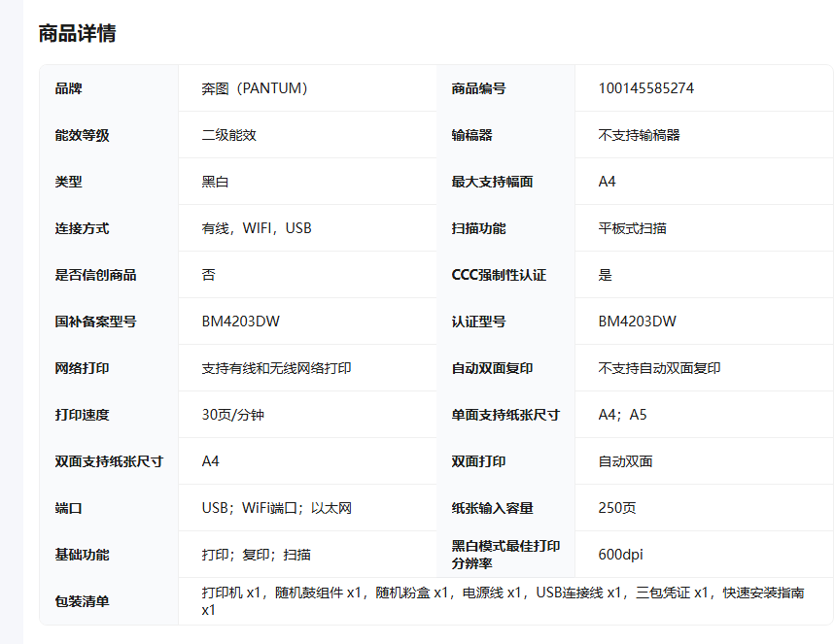Click the packing list text starting 打印机 x1
This screenshot has width=835, height=644.
[503, 601]
